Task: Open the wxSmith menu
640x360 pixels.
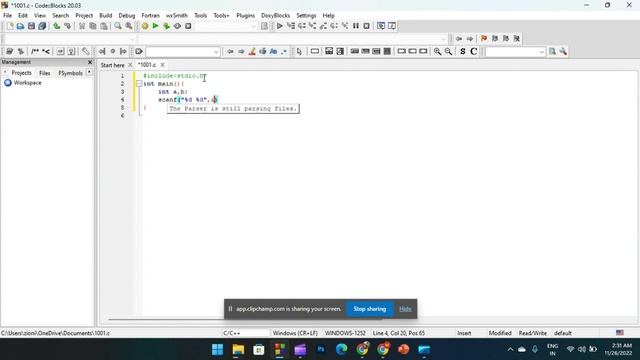Action: point(177,16)
